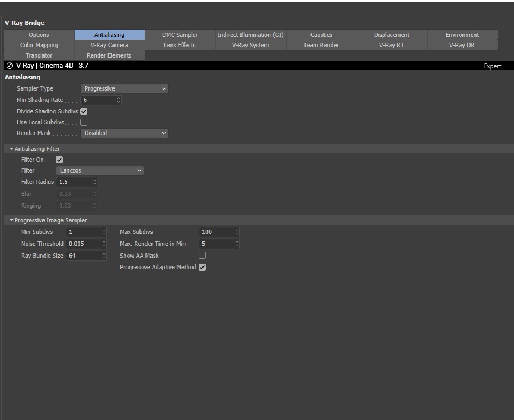This screenshot has height=420, width=514.
Task: Click the Progressive Adaptive Method label
Action: point(158,268)
